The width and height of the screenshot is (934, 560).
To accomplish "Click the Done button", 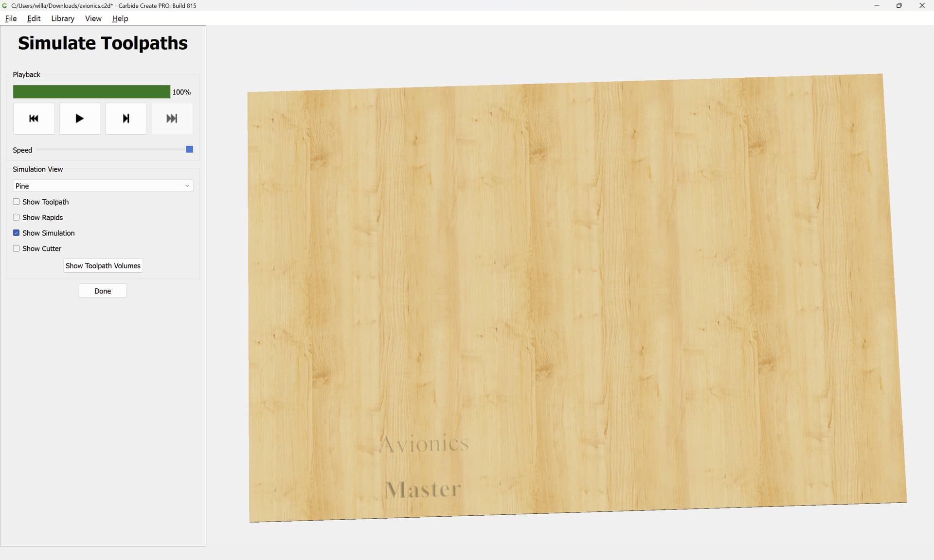I will [x=103, y=291].
